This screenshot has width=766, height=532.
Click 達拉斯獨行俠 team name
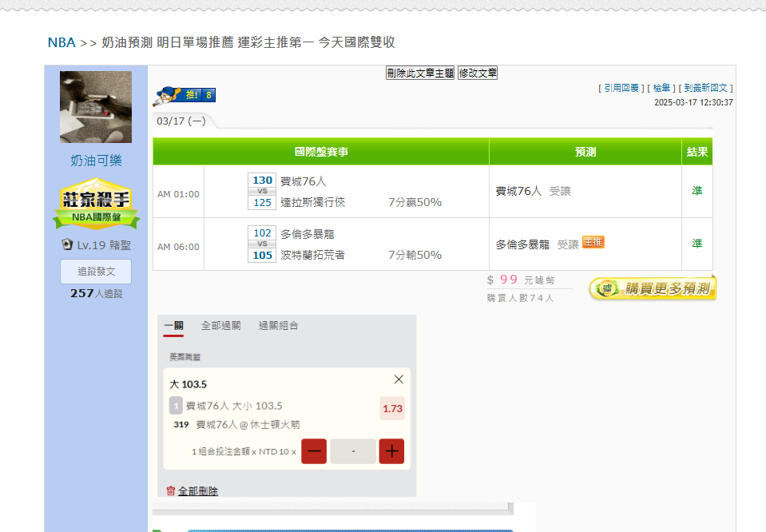coord(312,202)
